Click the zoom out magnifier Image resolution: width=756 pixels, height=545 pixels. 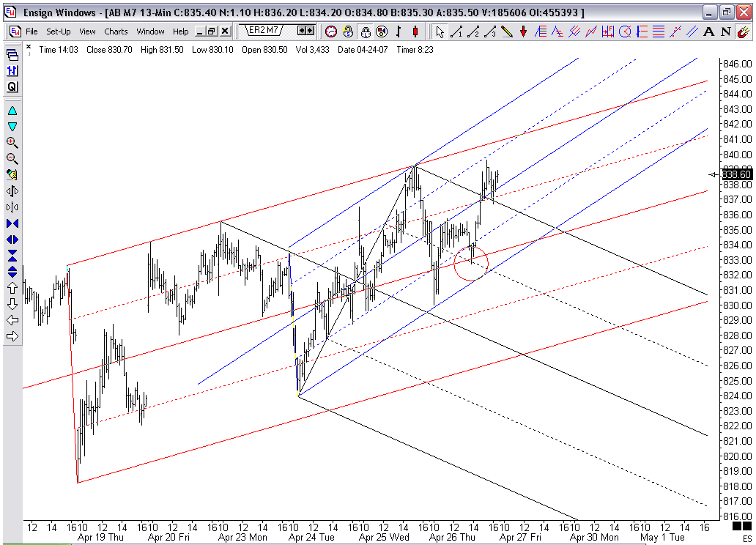pos(12,159)
